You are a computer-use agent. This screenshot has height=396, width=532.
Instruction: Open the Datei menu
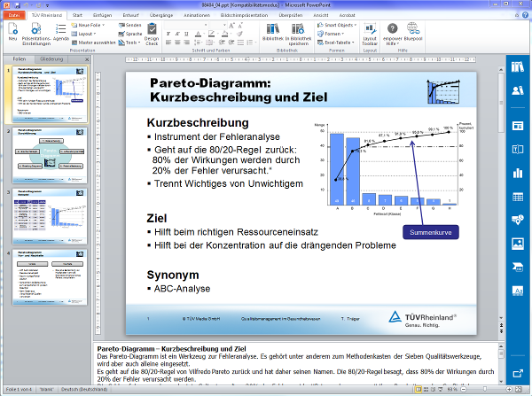[14, 16]
